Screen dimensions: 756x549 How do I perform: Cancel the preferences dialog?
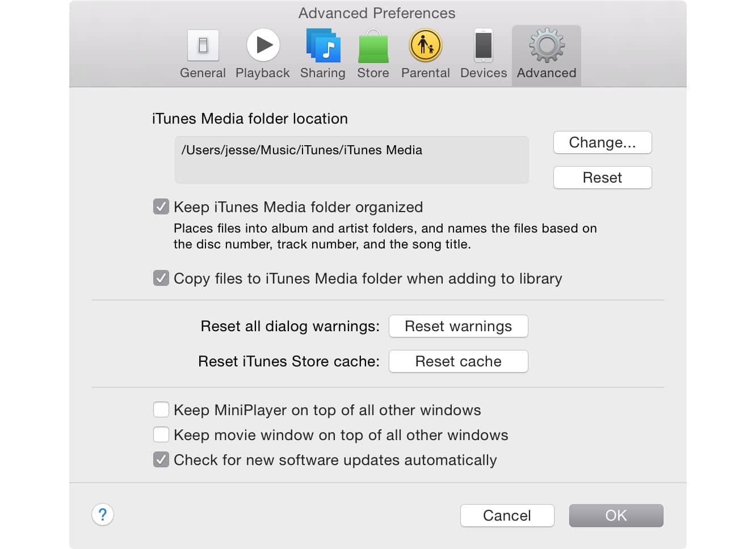pos(507,516)
